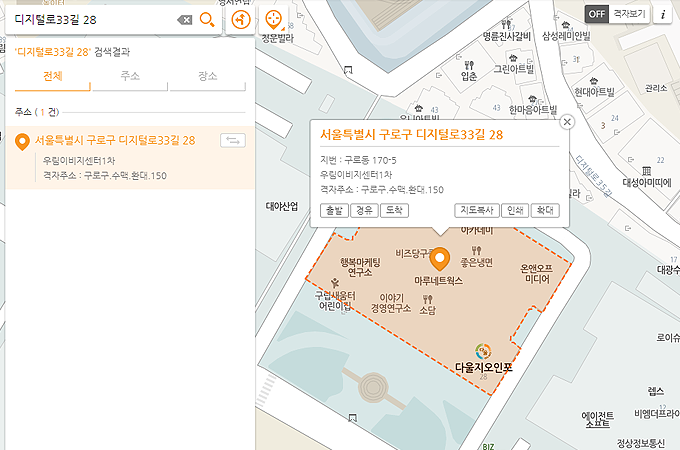Image resolution: width=680 pixels, height=450 pixels.
Task: Click the 현대아트빌 building icon
Action: [594, 81]
